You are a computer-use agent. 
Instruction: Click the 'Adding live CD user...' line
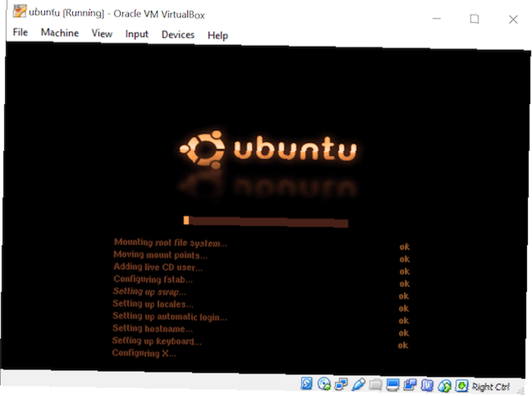(158, 267)
